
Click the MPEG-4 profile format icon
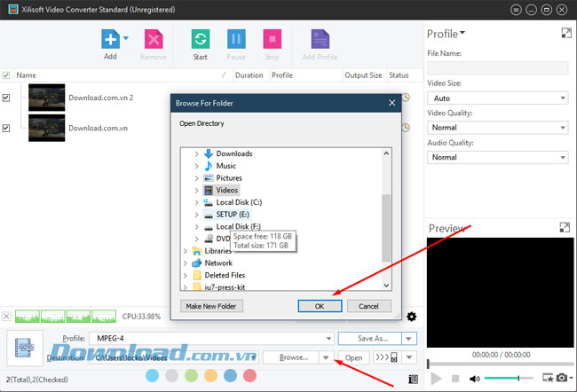[25, 348]
